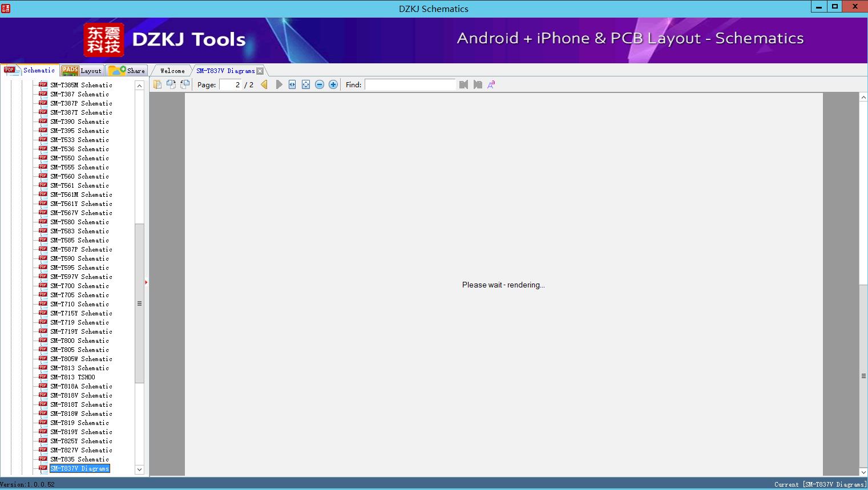The image size is (868, 490).
Task: Click the PDF icon beside SM-T700 Schematic
Action: pyautogui.click(x=43, y=285)
